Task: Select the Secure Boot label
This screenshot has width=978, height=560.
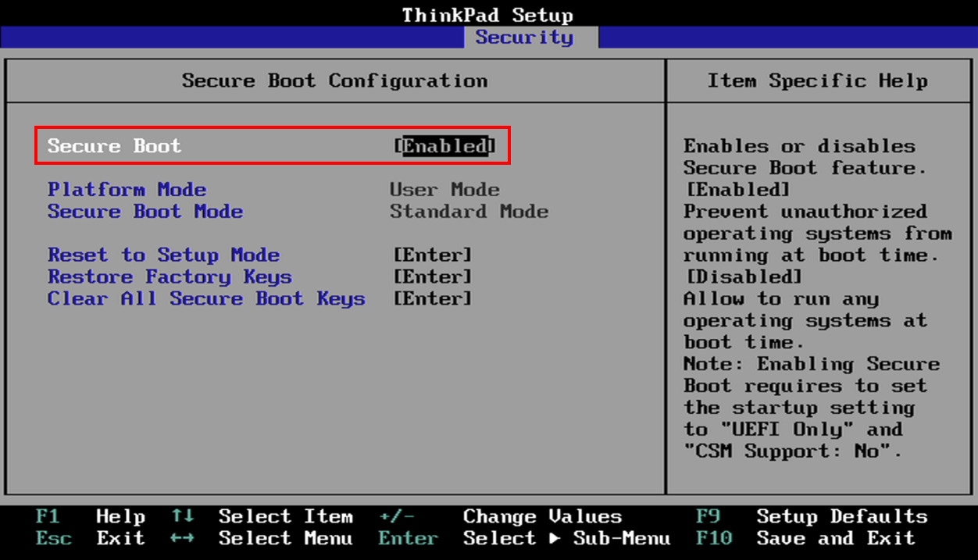Action: (x=114, y=146)
